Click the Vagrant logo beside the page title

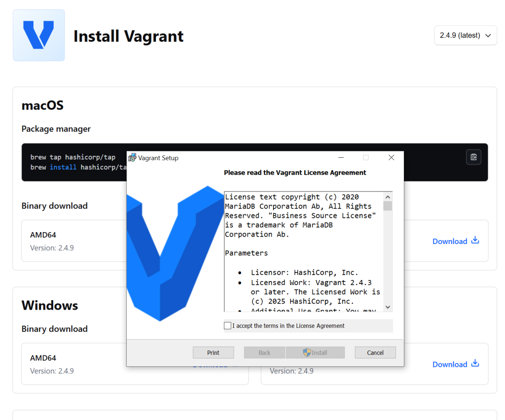click(x=38, y=35)
